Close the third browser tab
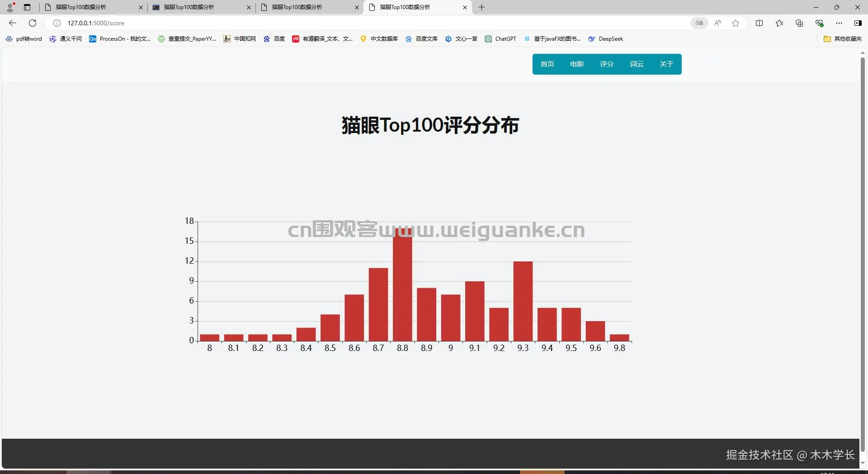The width and height of the screenshot is (868, 474). (x=357, y=7)
